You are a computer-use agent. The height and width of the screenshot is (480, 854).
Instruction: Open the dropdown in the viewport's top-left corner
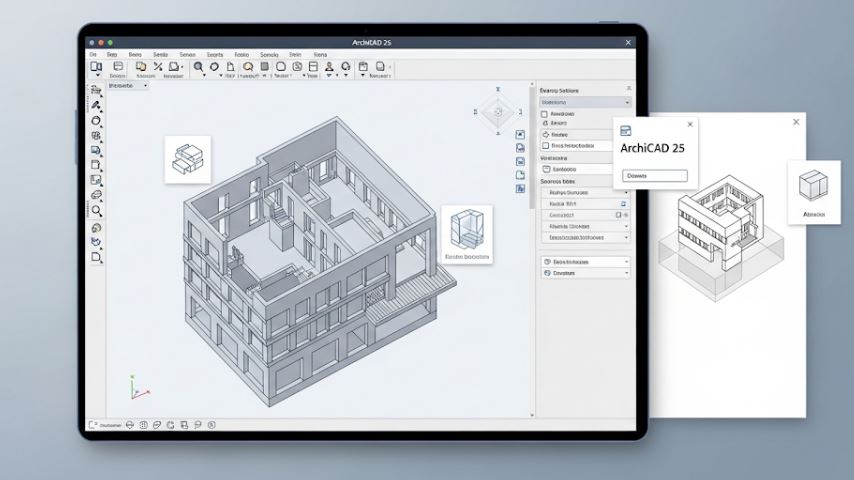click(x=128, y=86)
